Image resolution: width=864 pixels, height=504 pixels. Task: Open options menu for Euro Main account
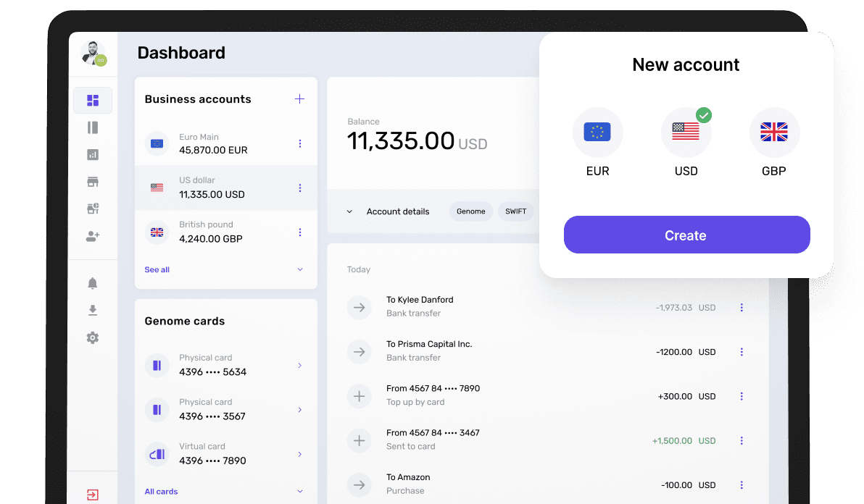point(300,144)
